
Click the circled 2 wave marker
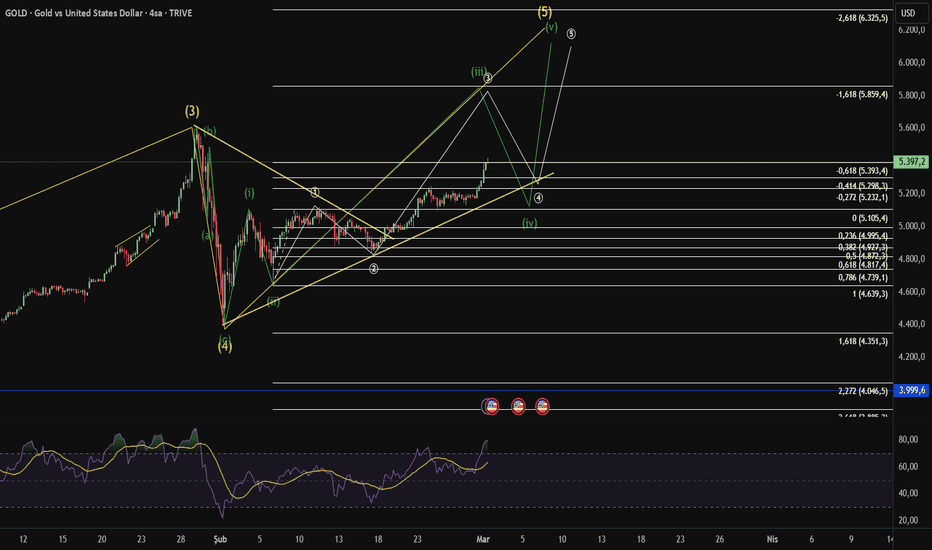[x=373, y=269]
